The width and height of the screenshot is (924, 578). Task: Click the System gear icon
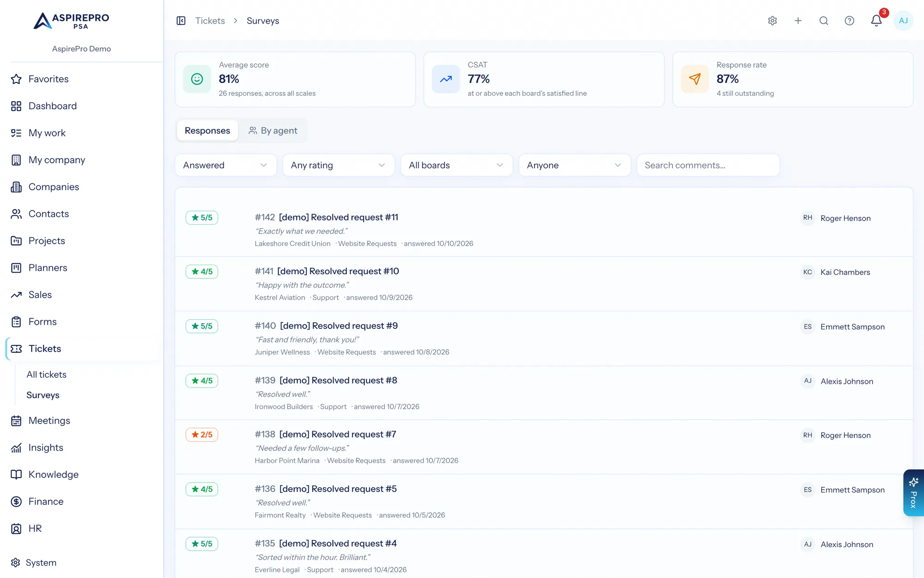pyautogui.click(x=15, y=563)
